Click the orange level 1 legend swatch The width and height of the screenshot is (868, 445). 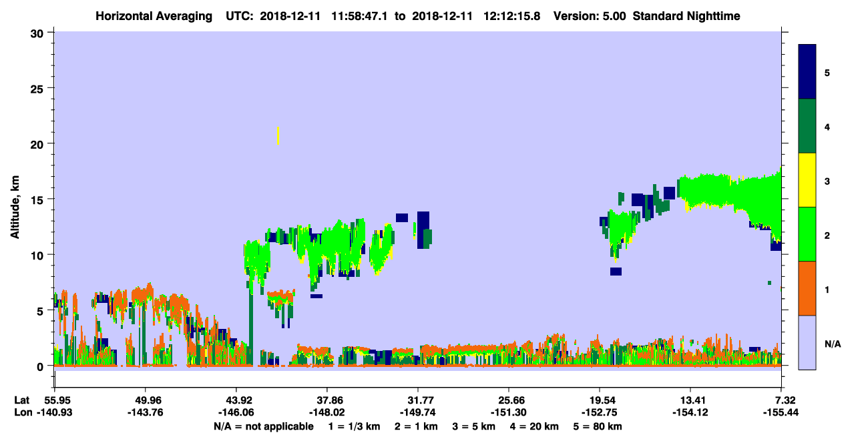tap(807, 288)
